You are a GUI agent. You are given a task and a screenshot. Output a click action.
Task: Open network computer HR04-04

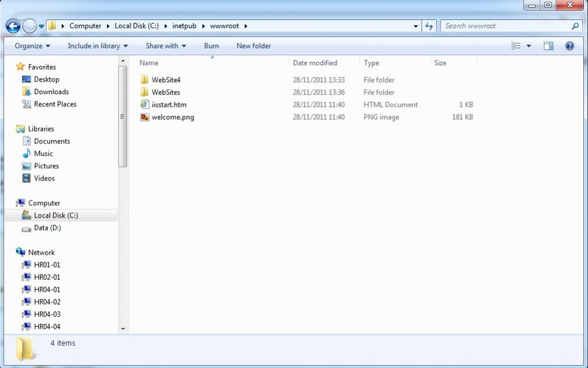pos(47,327)
